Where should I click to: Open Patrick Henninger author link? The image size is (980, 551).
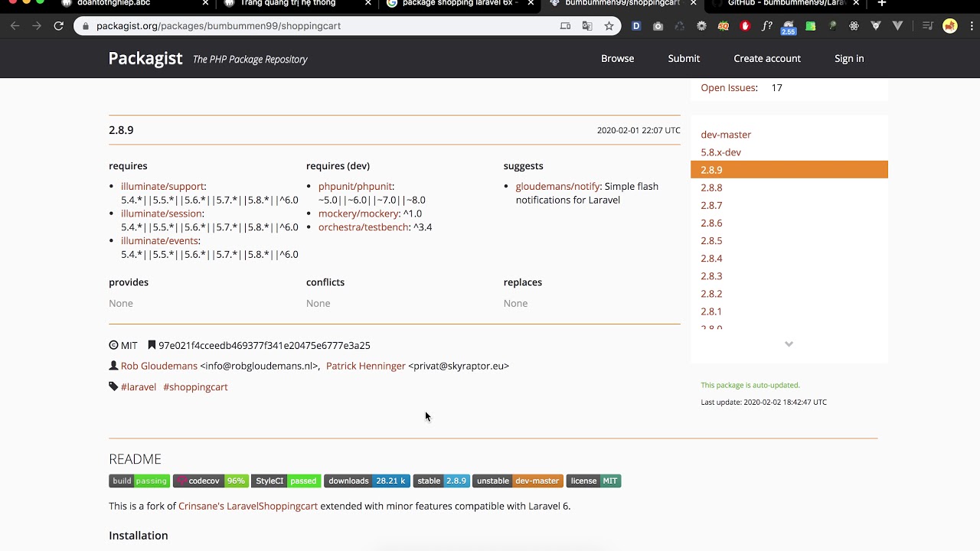click(x=365, y=366)
